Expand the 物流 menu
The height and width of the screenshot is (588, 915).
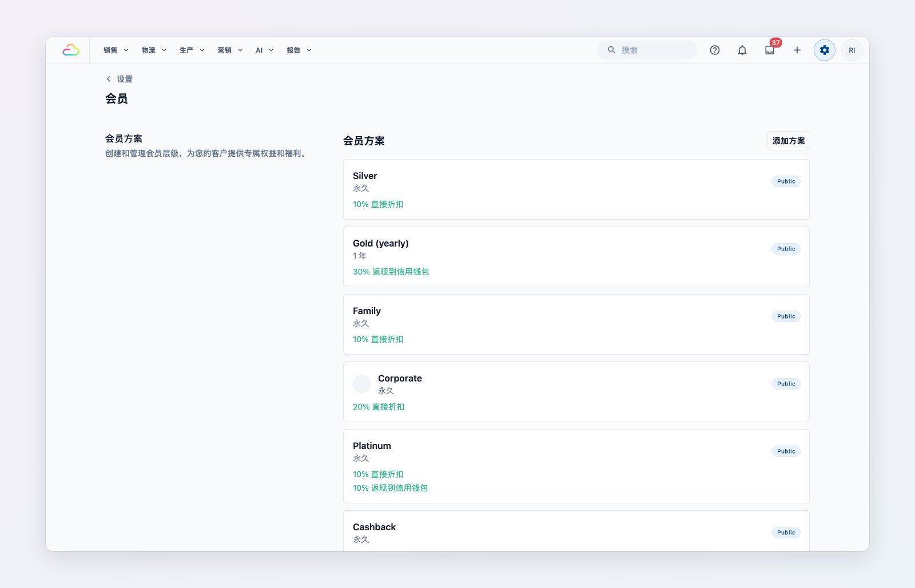point(154,50)
